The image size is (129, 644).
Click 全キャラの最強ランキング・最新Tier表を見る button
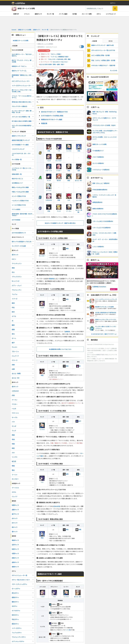click(60, 223)
